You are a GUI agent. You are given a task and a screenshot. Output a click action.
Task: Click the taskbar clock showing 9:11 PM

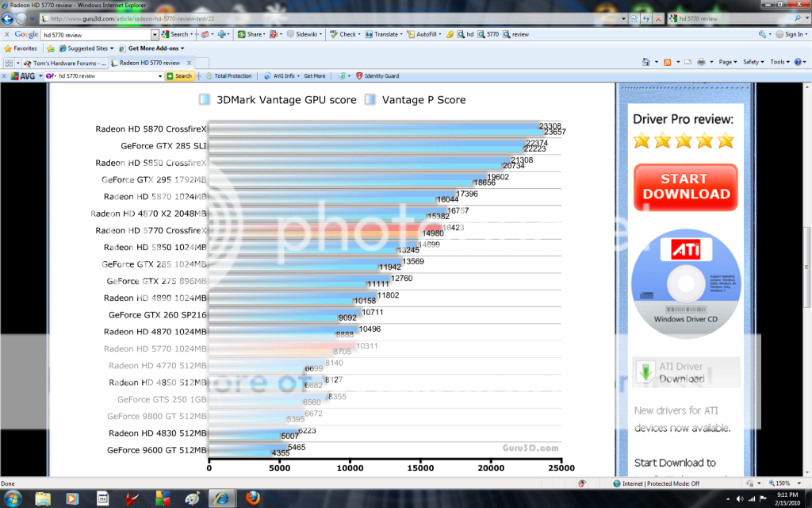pos(787,498)
